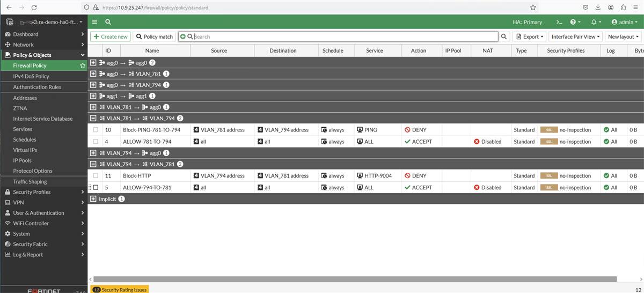
Task: Click the Name column header
Action: (x=152, y=50)
